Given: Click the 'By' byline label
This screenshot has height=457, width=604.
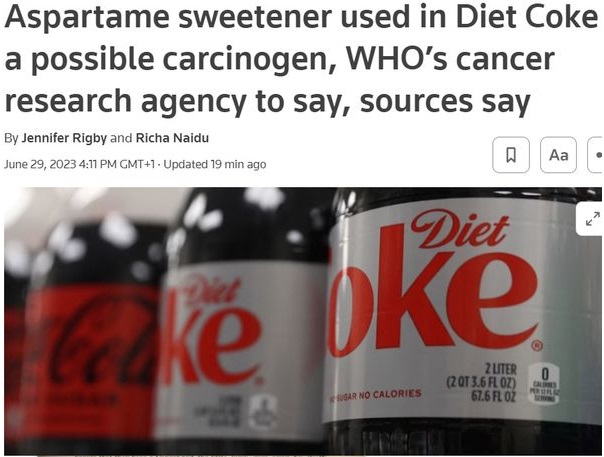Looking at the screenshot, I should point(11,138).
